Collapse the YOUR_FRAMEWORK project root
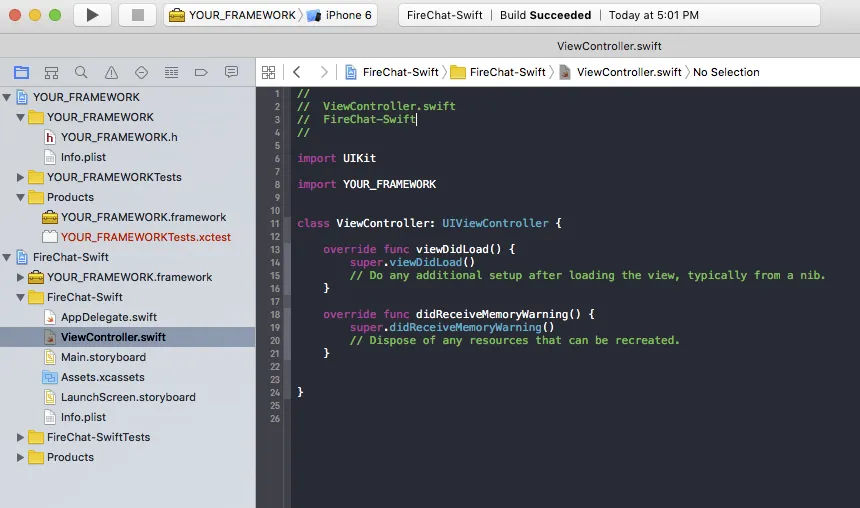Viewport: 860px width, 508px height. click(x=7, y=97)
